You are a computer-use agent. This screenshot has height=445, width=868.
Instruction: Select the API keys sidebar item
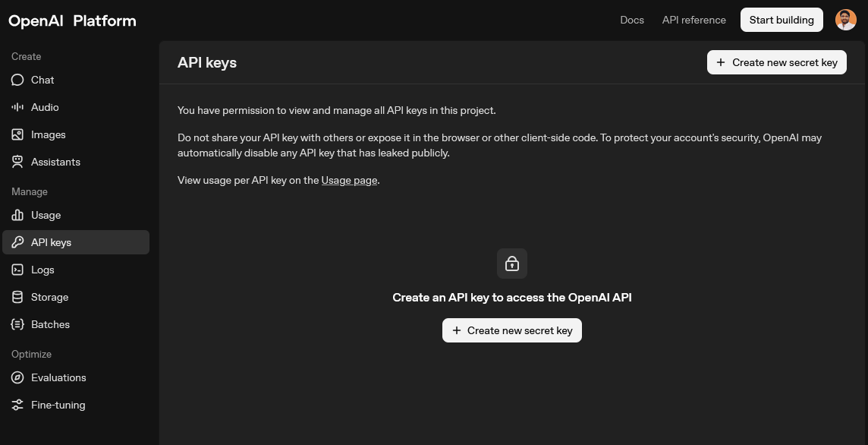76,242
